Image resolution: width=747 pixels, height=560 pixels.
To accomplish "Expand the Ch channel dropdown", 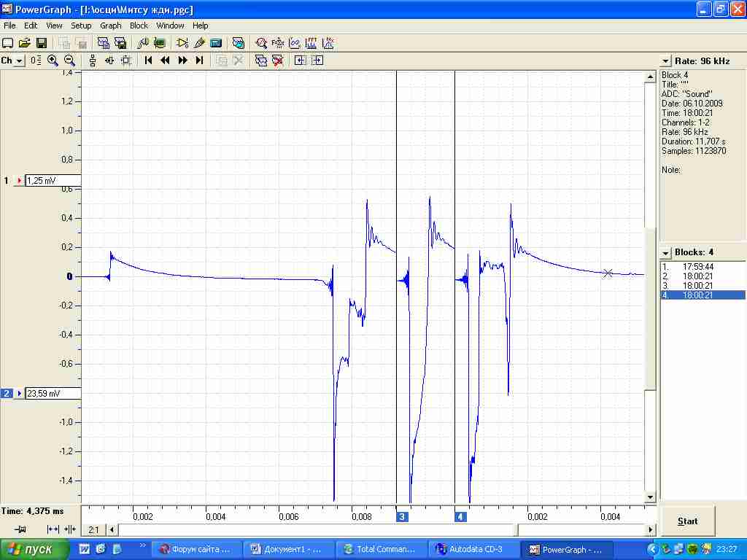I will pyautogui.click(x=19, y=61).
